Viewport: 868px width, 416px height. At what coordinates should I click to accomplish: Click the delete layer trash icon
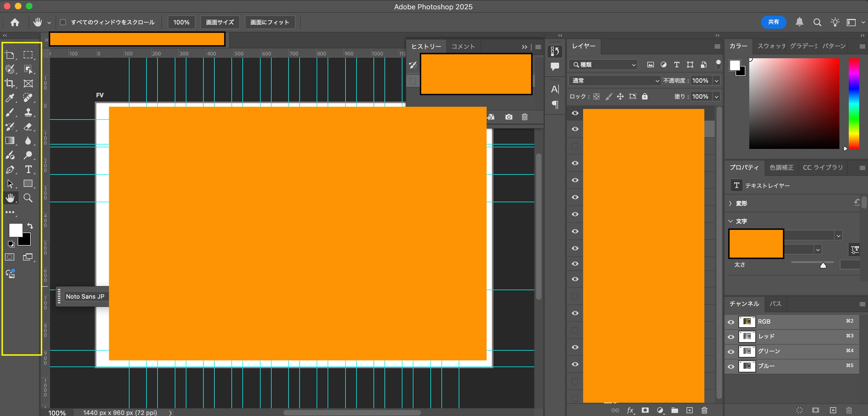tap(704, 410)
